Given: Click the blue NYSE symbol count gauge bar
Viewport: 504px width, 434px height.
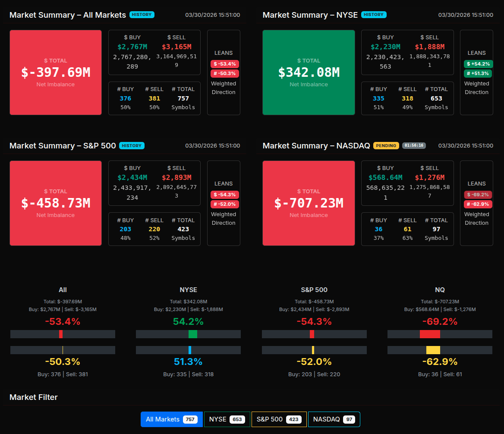Looking at the screenshot, I should [x=190, y=350].
